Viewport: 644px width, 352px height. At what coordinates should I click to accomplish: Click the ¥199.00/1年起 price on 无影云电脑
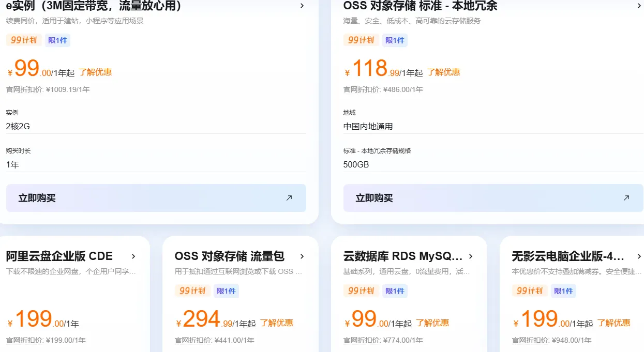(553, 319)
